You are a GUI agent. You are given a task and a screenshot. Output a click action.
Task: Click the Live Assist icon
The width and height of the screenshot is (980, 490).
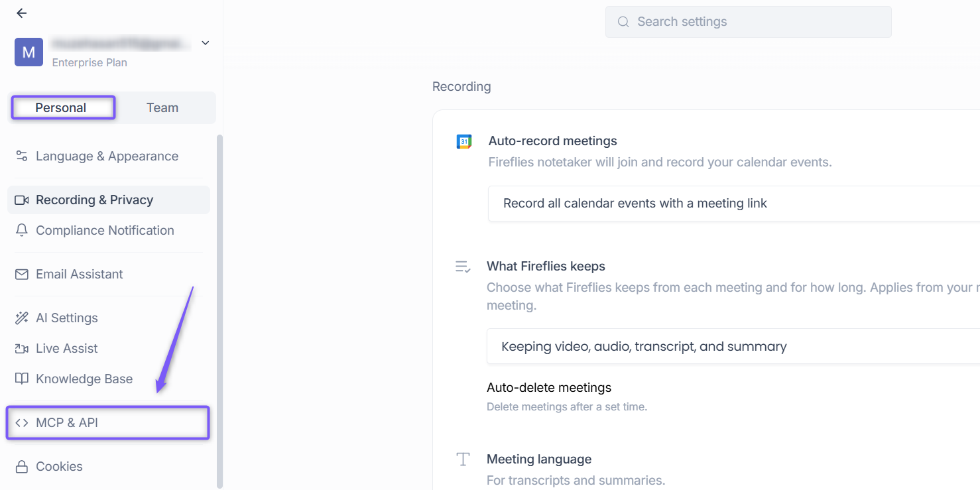point(22,349)
